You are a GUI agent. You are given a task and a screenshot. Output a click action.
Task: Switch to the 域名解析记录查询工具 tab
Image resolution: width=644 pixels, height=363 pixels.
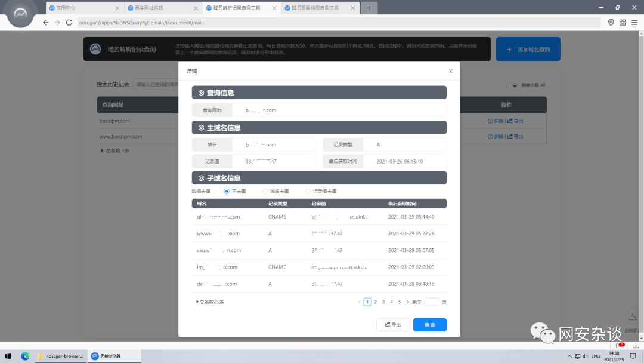click(x=241, y=8)
